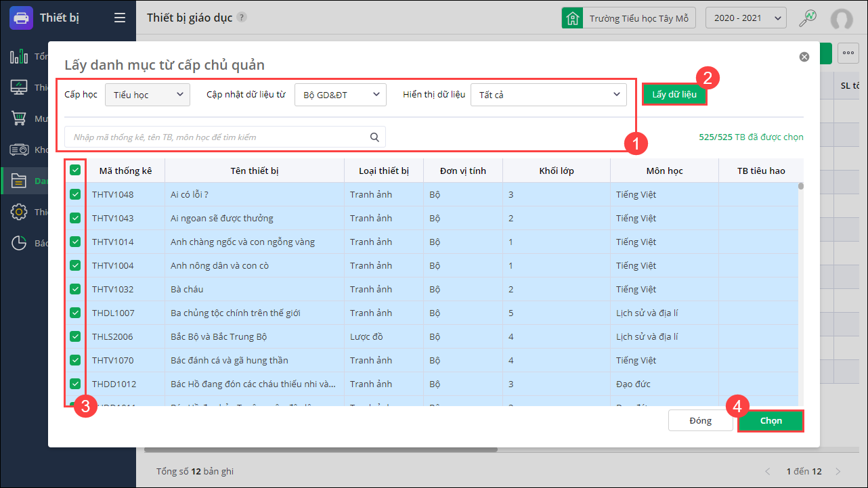Toggle the select-all header checkbox

pos(75,171)
